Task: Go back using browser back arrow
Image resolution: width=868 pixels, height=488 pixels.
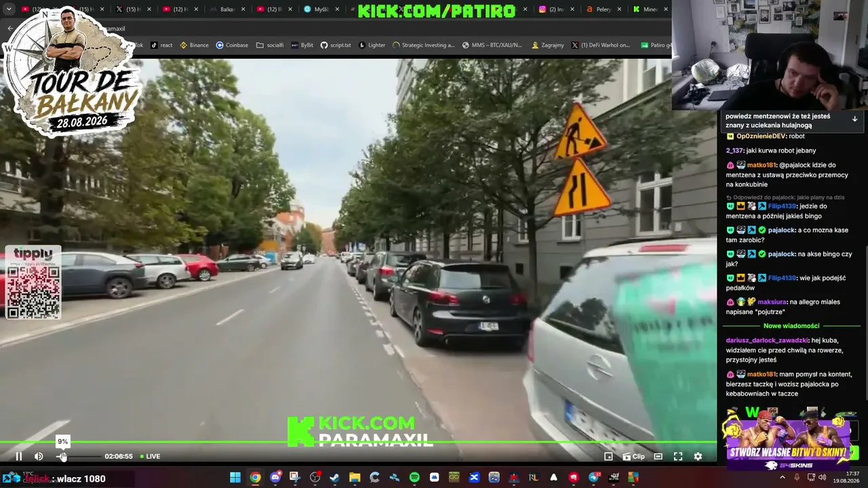Action: (x=9, y=28)
